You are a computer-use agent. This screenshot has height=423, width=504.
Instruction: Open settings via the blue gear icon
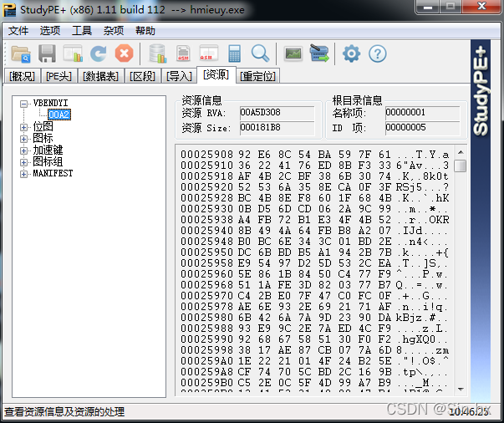point(351,54)
